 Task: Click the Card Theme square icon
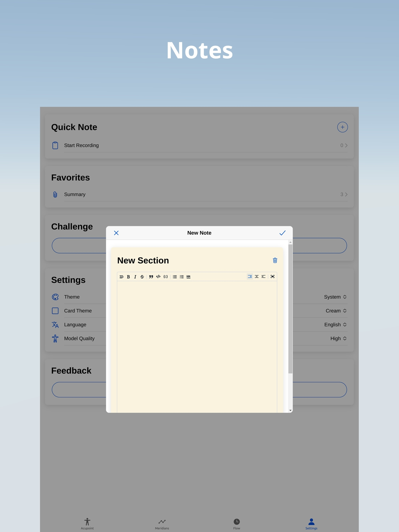click(x=55, y=311)
